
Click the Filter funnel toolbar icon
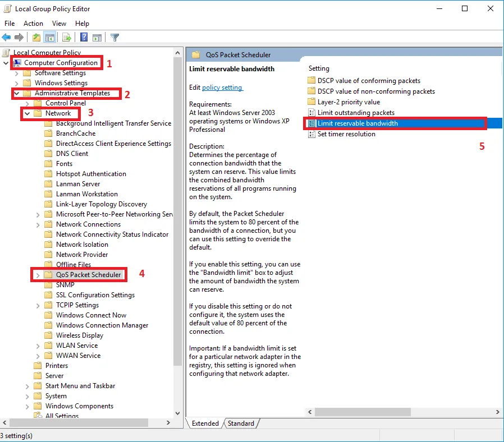coord(114,38)
